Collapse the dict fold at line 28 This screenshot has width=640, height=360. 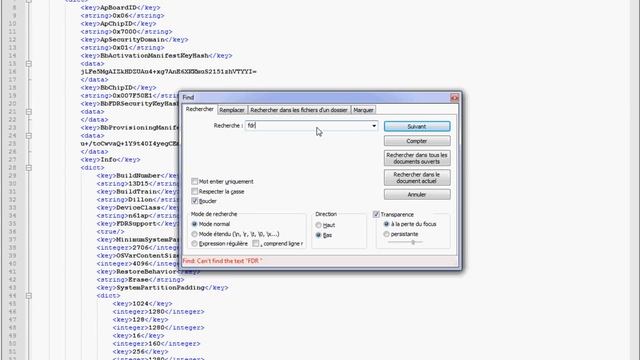[x=29, y=168]
